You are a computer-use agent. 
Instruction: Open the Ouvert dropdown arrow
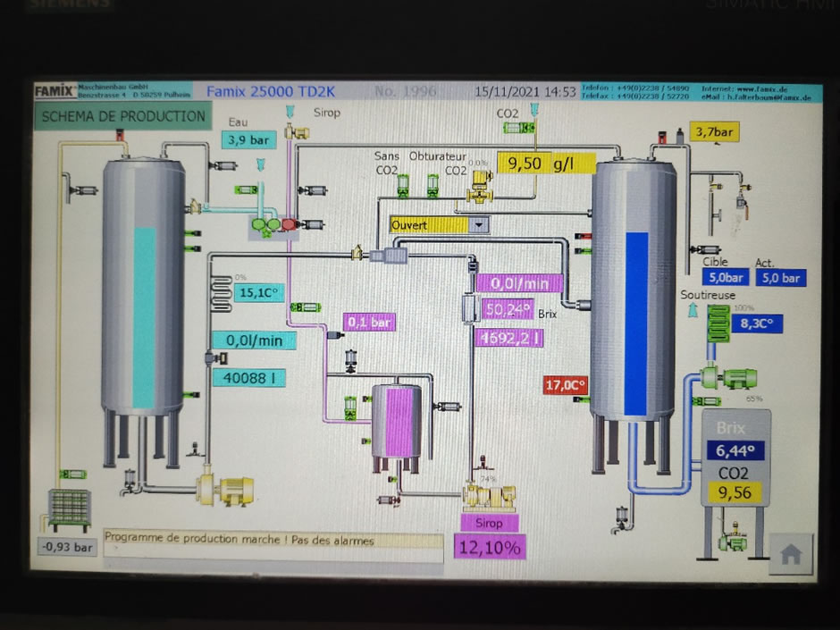pos(480,225)
